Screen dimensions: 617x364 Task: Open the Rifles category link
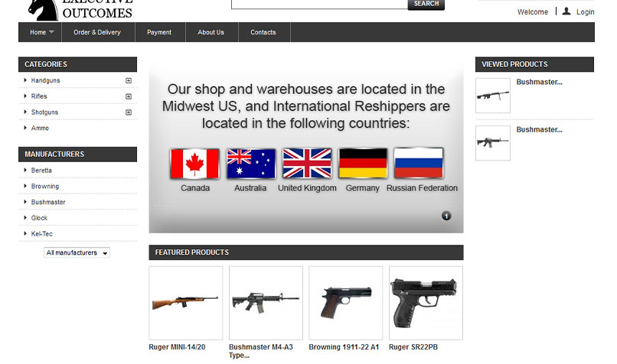[39, 96]
